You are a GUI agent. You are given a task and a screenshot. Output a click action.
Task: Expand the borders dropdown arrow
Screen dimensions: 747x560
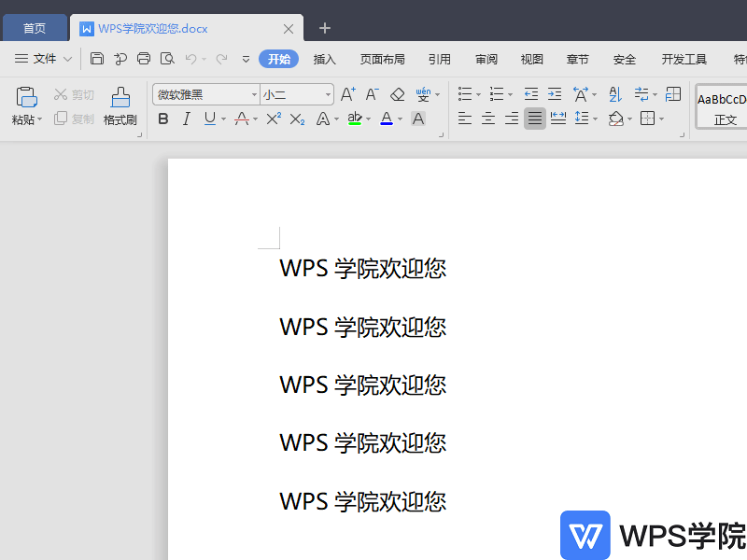(661, 119)
